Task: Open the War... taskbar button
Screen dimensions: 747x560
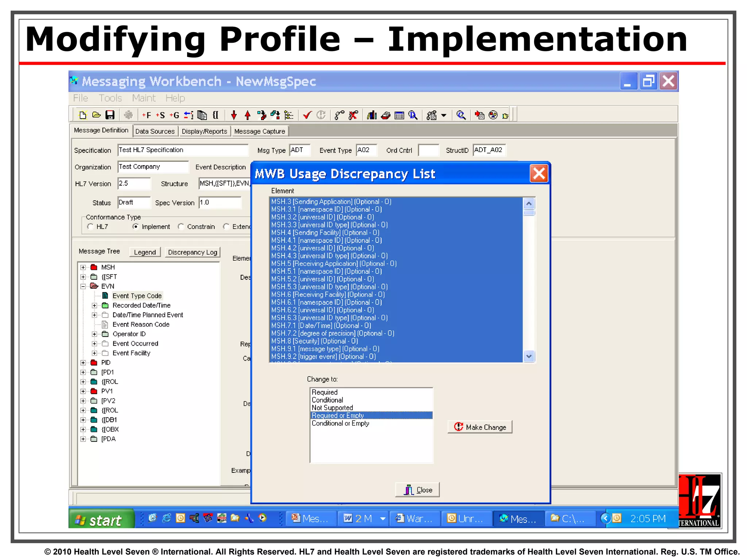Action: point(414,518)
